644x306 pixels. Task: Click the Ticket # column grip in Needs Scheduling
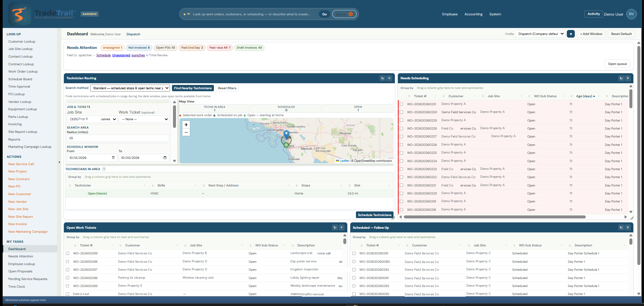[408, 96]
